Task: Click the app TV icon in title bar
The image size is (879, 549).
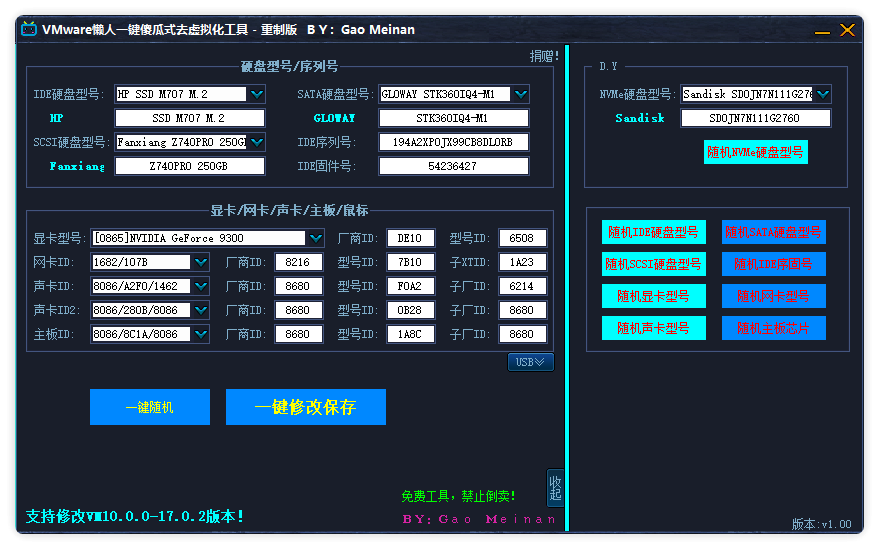Action: tap(29, 29)
